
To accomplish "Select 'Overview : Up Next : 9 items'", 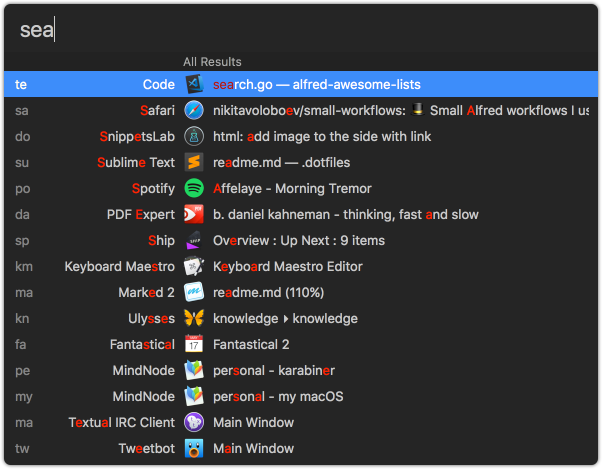I will coord(299,241).
